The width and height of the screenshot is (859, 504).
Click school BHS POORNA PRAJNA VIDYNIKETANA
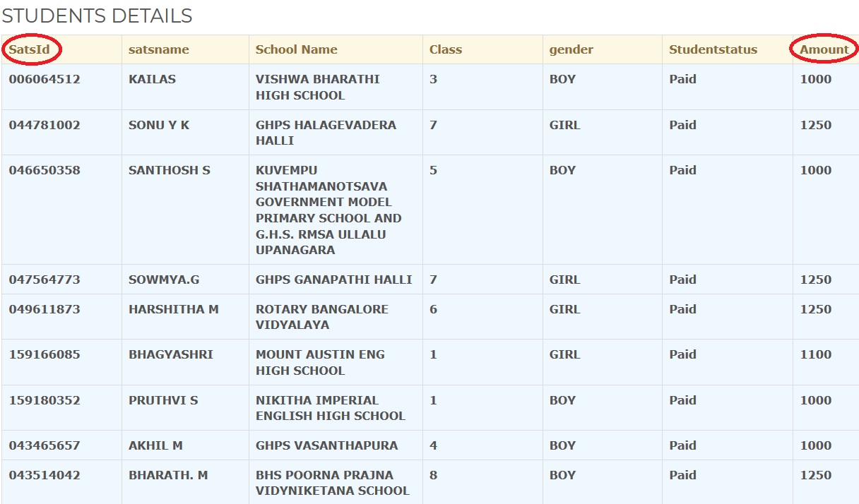click(333, 483)
